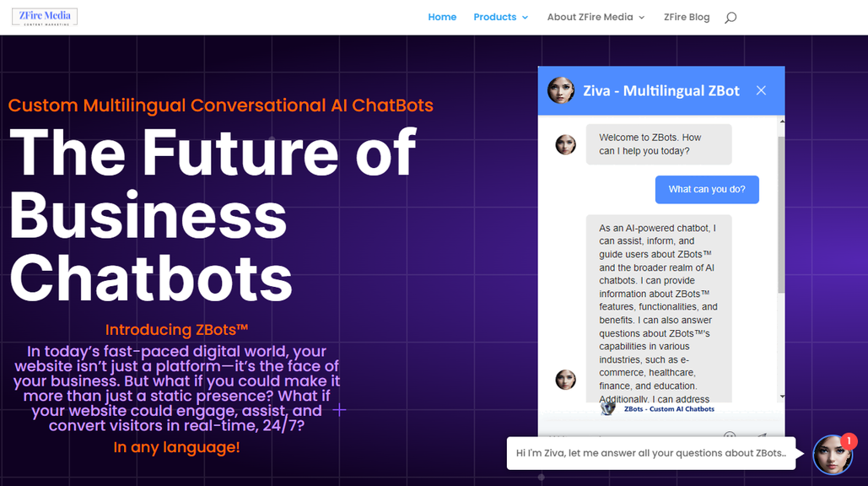Open the Products menu
The height and width of the screenshot is (486, 868).
[x=495, y=17]
